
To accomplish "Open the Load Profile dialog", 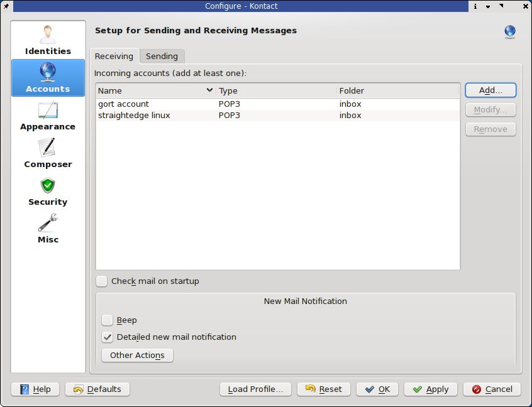I will [x=255, y=389].
